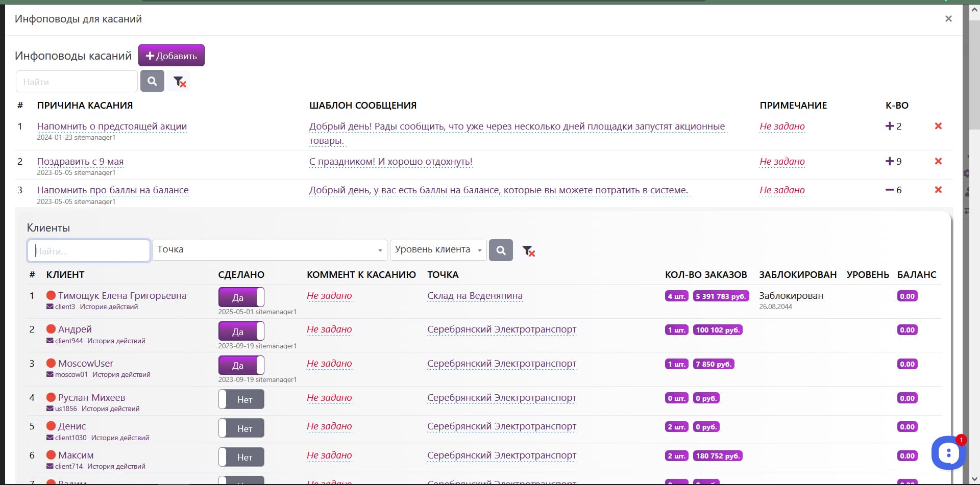The width and height of the screenshot is (980, 485).
Task: Expand clients for 'Напомнить о предстоящей акции'
Action: (x=890, y=126)
